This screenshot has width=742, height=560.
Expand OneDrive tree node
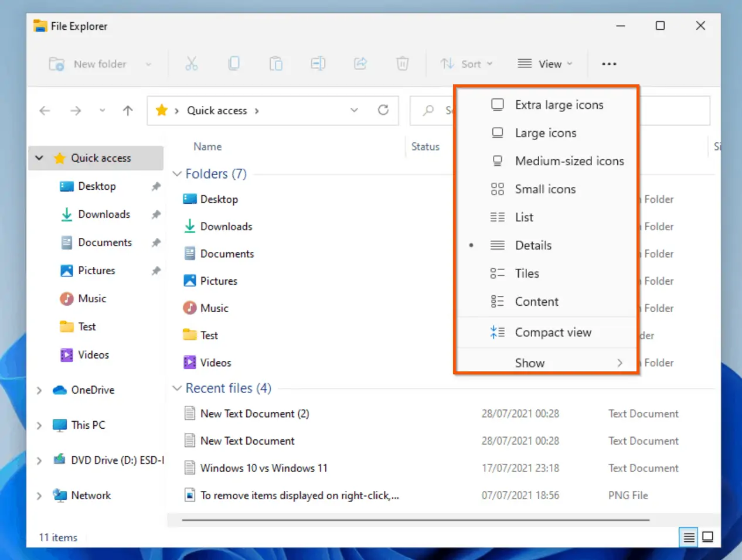39,390
